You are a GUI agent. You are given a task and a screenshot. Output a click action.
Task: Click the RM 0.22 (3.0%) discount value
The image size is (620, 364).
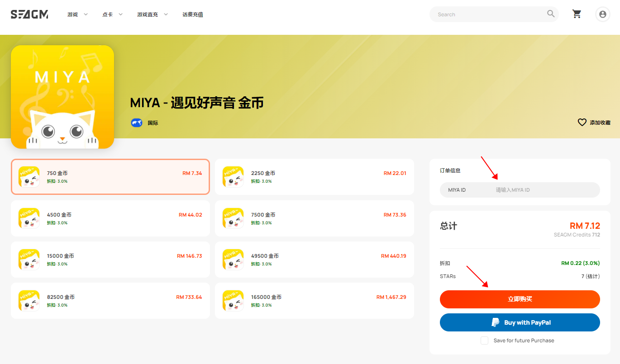(x=581, y=263)
